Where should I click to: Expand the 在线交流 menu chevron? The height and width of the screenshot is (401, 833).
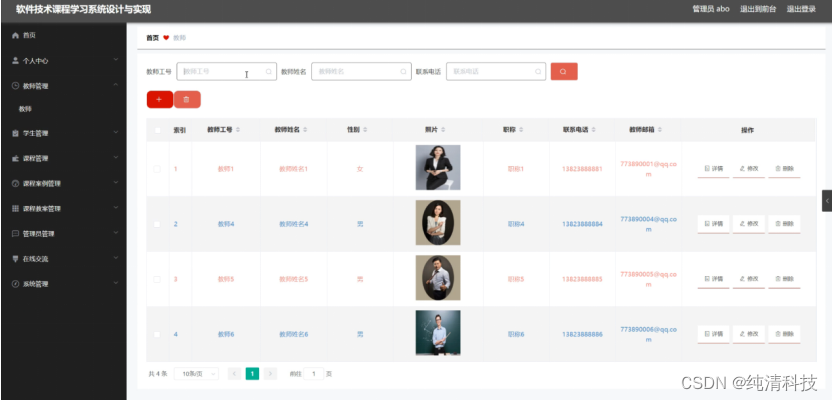(116, 258)
